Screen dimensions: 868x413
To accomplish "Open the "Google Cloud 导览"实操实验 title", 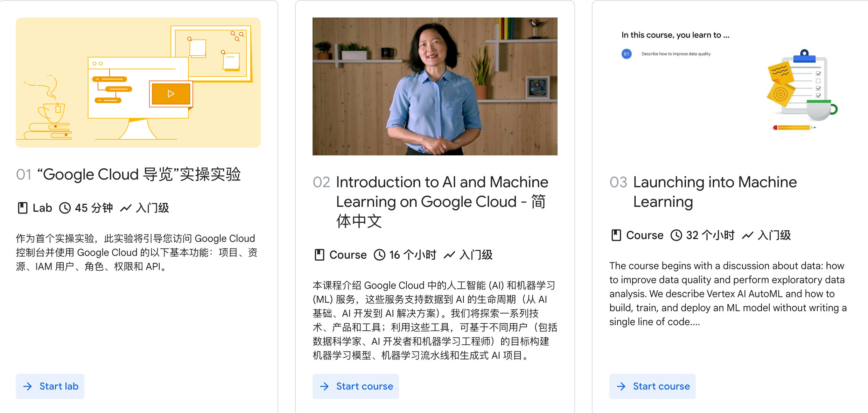I will point(139,174).
